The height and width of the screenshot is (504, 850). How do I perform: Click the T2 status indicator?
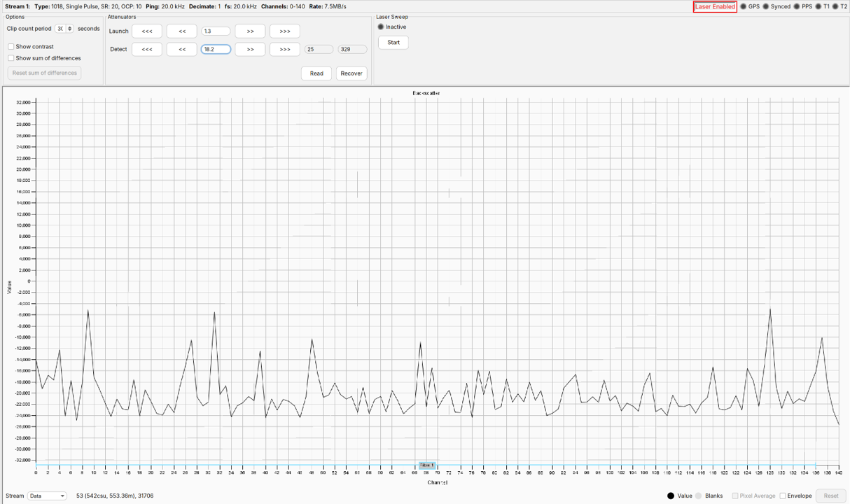(835, 6)
